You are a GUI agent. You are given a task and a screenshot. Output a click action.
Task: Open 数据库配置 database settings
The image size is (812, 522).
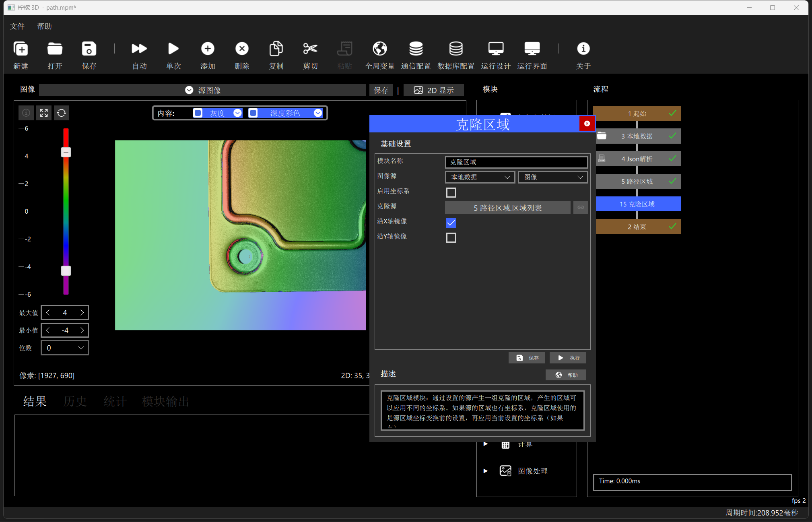(x=456, y=49)
